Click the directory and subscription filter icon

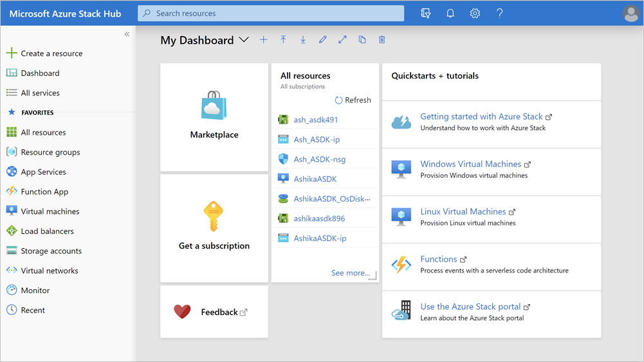425,14
